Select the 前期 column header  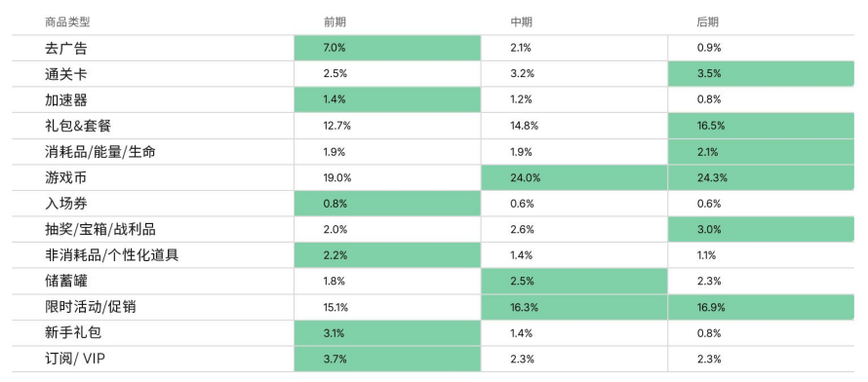pyautogui.click(x=335, y=22)
